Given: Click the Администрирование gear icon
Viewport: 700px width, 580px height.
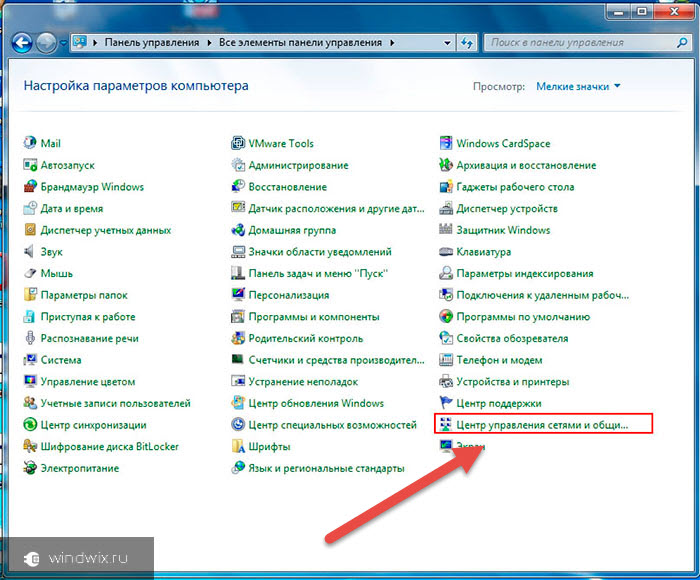Looking at the screenshot, I should (x=238, y=165).
